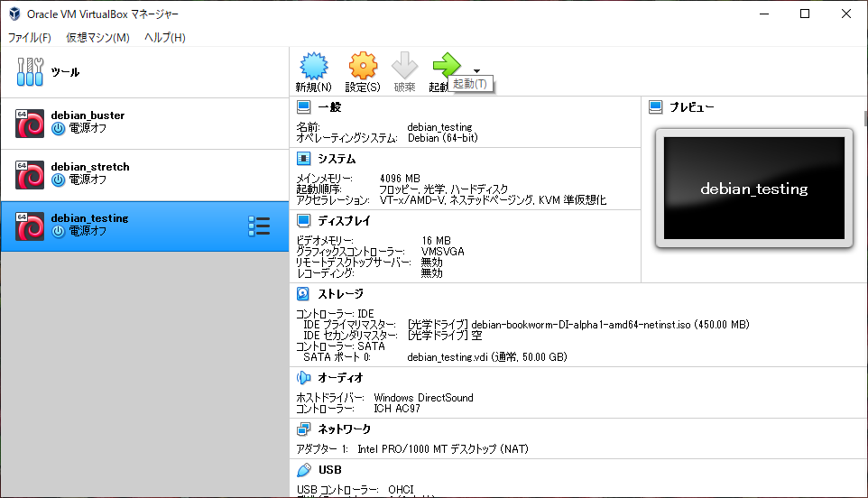This screenshot has height=498, width=868.
Task: Open Storage (ストレージ) section header link
Action: point(340,294)
